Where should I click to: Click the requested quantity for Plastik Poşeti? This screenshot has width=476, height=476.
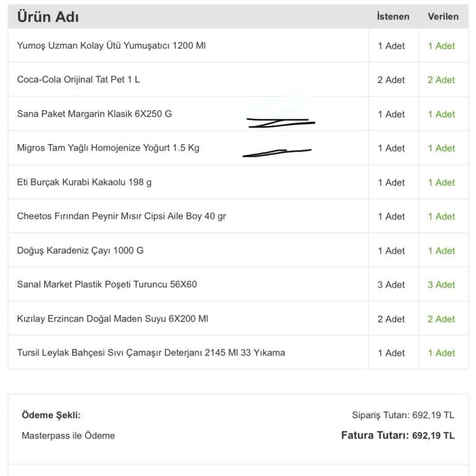tap(391, 284)
